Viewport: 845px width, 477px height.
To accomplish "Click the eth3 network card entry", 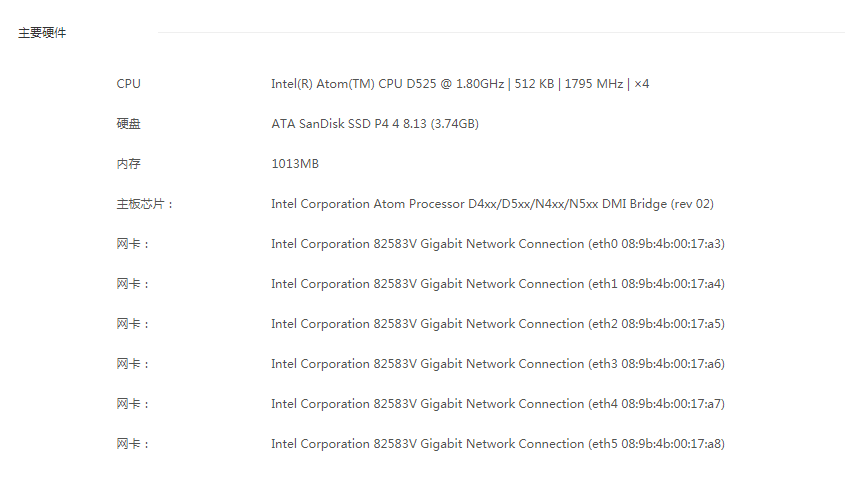I will [x=498, y=364].
